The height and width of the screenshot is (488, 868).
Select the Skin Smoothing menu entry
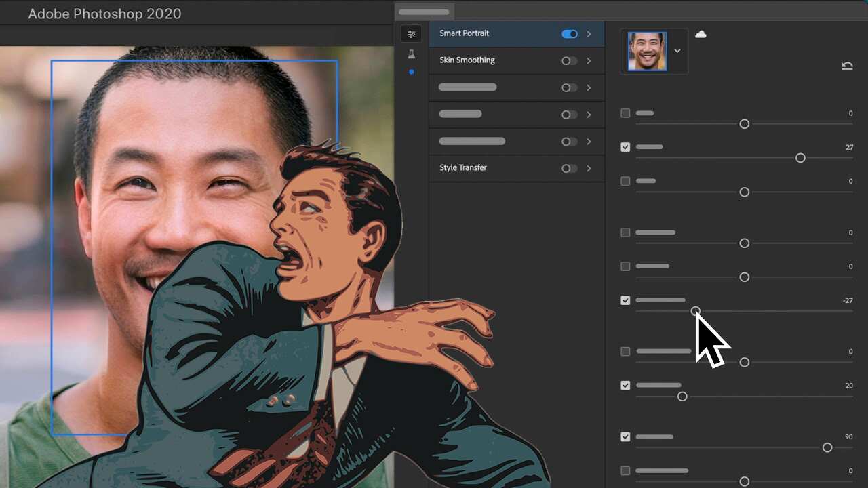click(467, 60)
